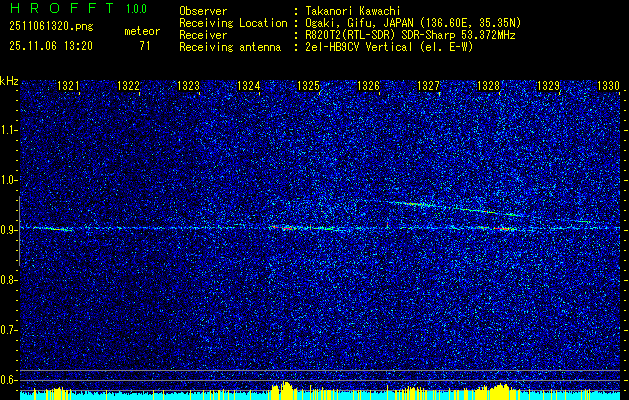Click the 0.7 kHz axis label
This screenshot has height=400, width=629.
[x=7, y=330]
